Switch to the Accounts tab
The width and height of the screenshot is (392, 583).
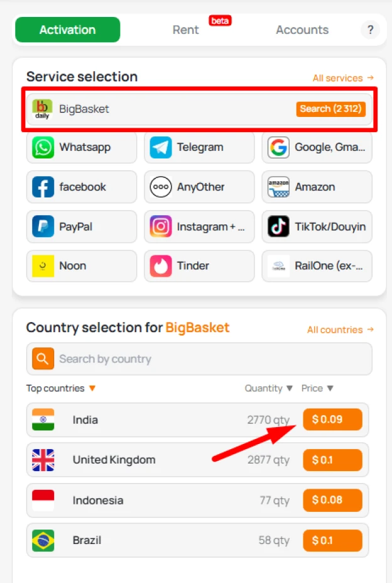coord(302,30)
